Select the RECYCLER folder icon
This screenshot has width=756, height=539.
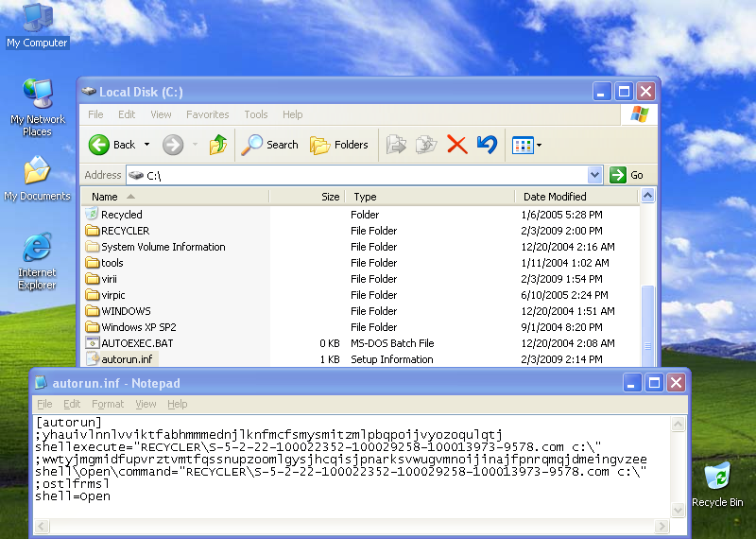click(x=92, y=230)
